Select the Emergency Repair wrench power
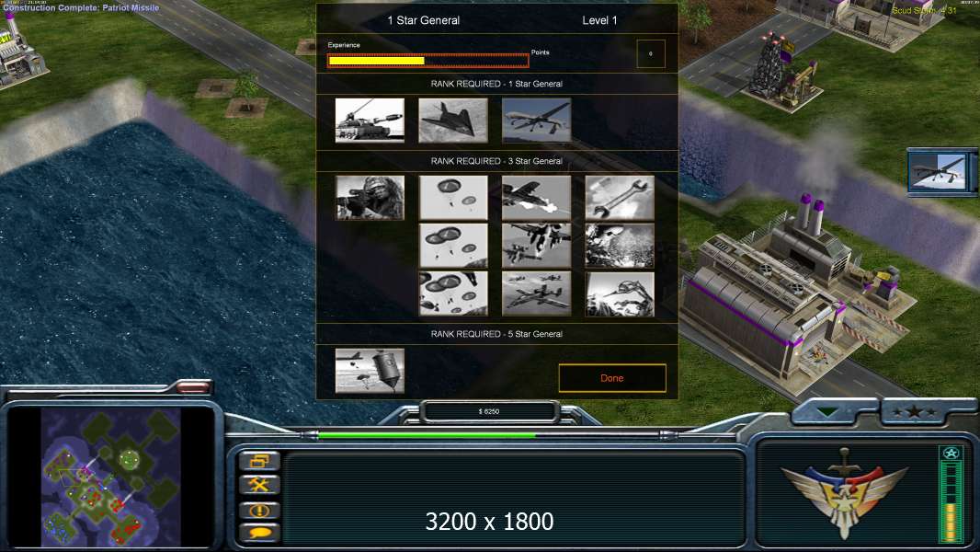The image size is (980, 552). 620,198
